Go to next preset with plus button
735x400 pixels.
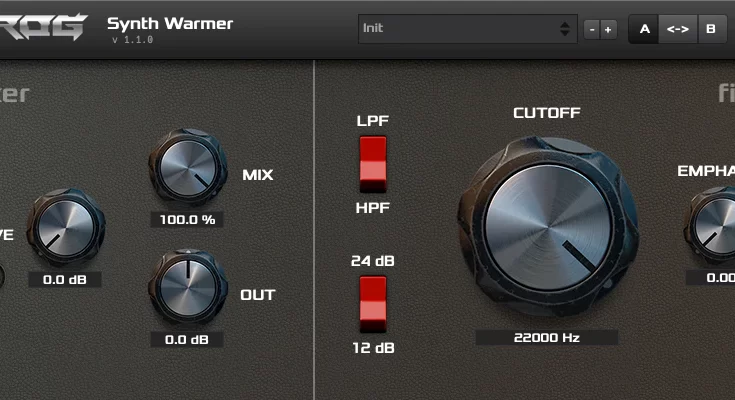click(608, 29)
